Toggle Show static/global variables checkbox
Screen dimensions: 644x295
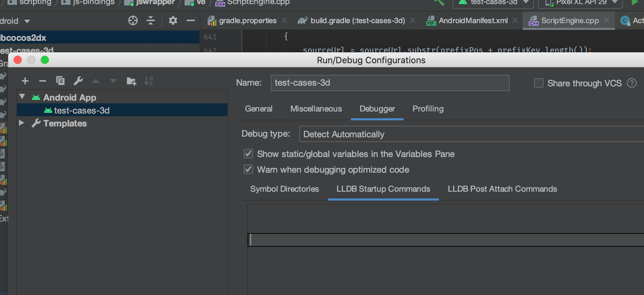pyautogui.click(x=248, y=154)
